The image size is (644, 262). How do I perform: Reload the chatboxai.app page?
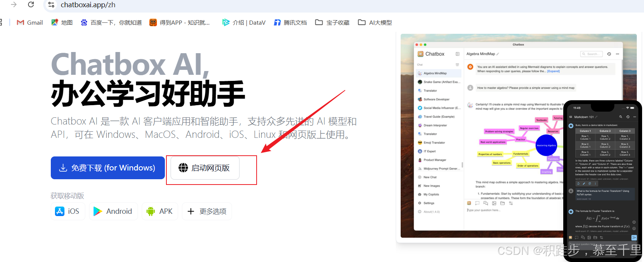coord(31,5)
